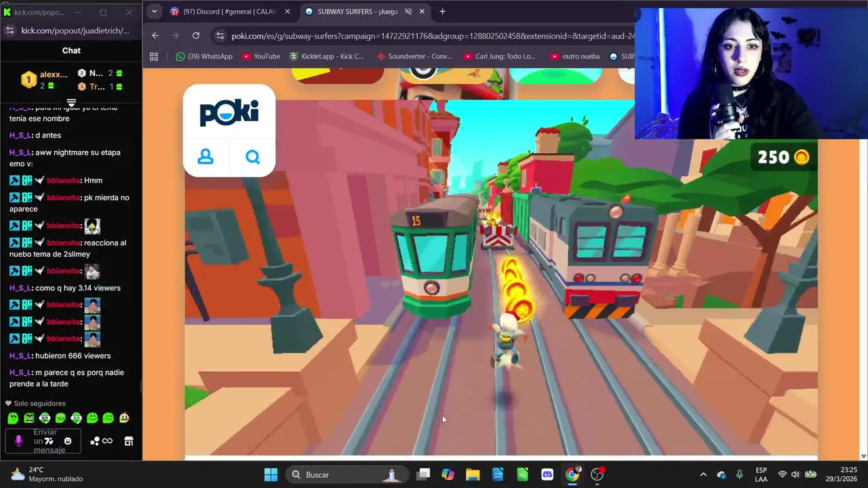Open volume control in system tray
868x488 pixels.
click(795, 474)
